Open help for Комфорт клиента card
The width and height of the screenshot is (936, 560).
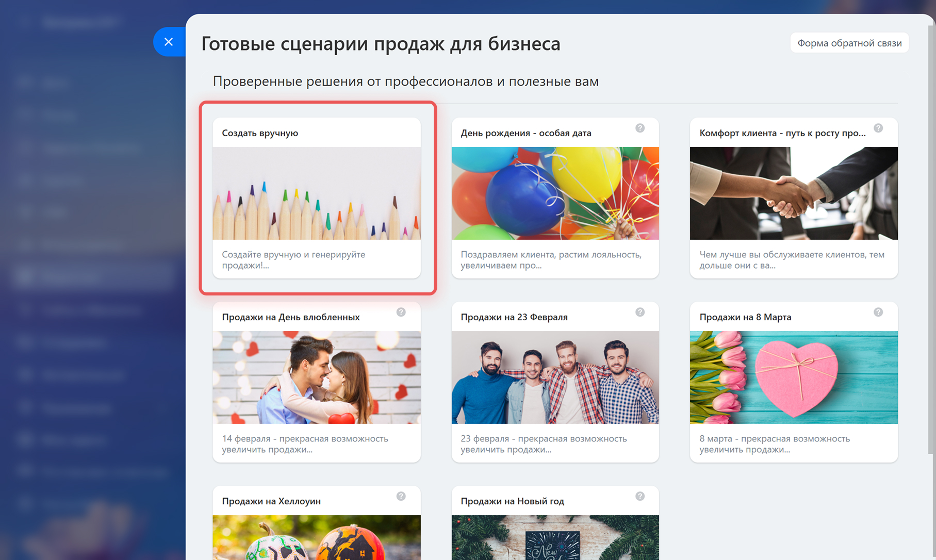pyautogui.click(x=878, y=128)
